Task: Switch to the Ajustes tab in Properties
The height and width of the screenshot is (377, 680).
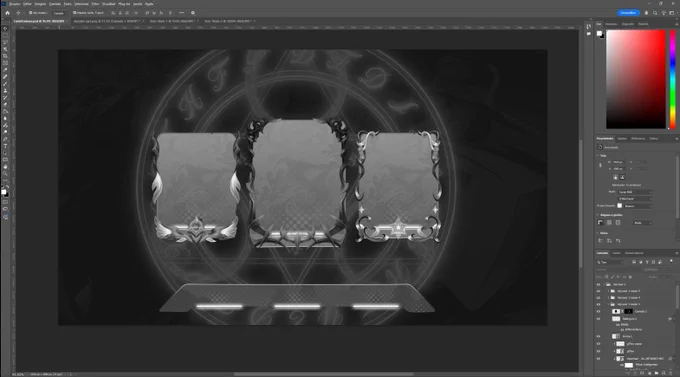Action: [622, 138]
